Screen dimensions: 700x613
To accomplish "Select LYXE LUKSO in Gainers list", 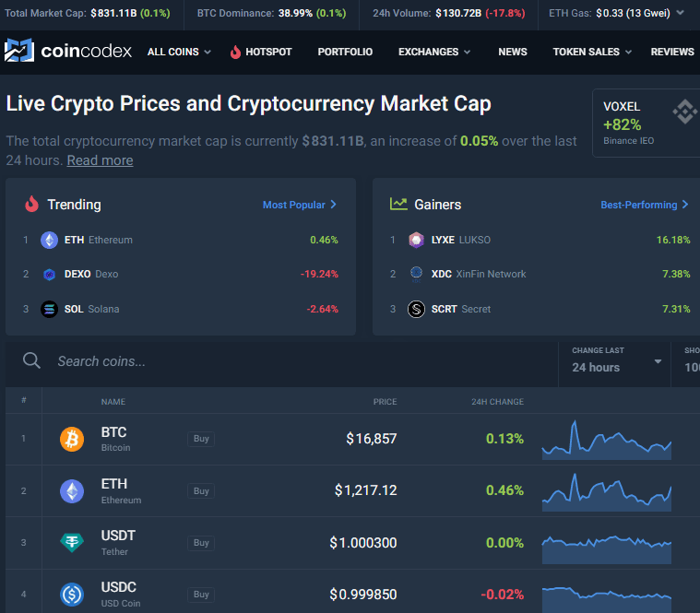I will (x=540, y=240).
